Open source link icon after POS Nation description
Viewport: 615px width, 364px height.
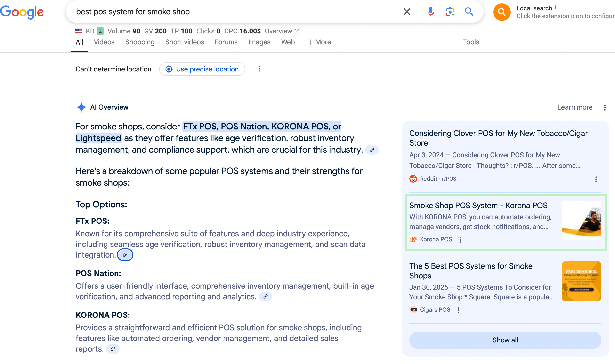coord(265,297)
